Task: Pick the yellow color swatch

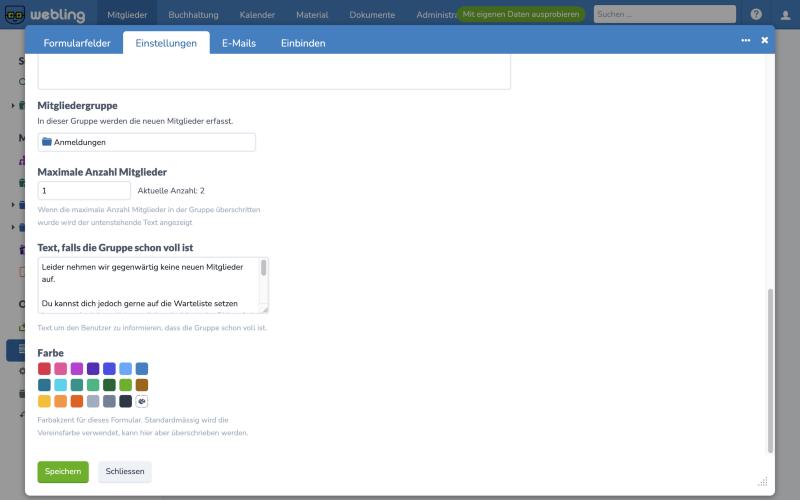Action: (x=44, y=401)
